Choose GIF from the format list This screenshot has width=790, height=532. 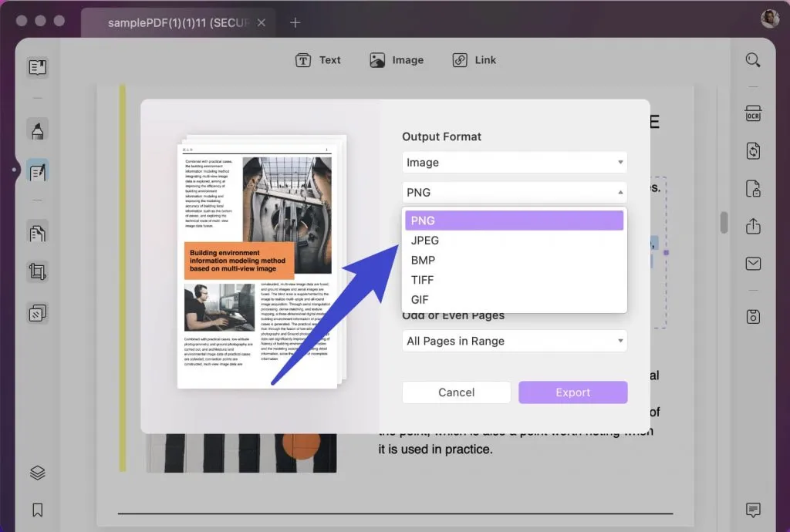pyautogui.click(x=515, y=299)
